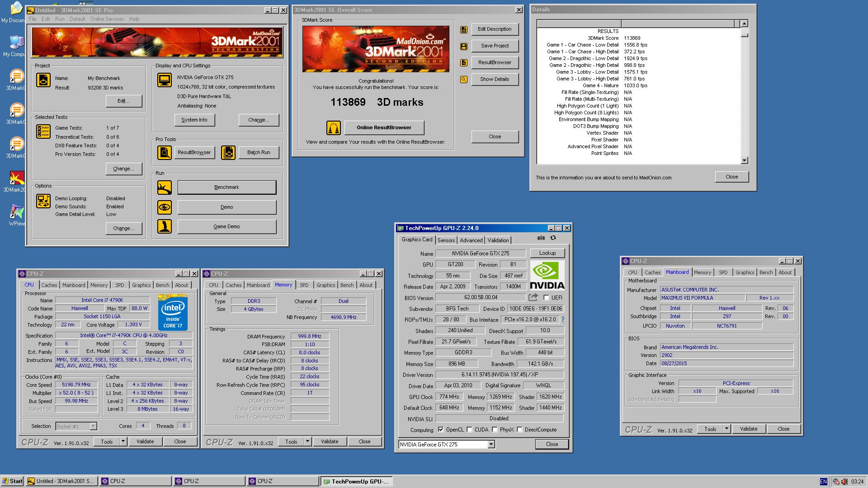Image resolution: width=868 pixels, height=488 pixels.
Task: Click the scroll-up arrow in Details list
Action: pos(744,23)
